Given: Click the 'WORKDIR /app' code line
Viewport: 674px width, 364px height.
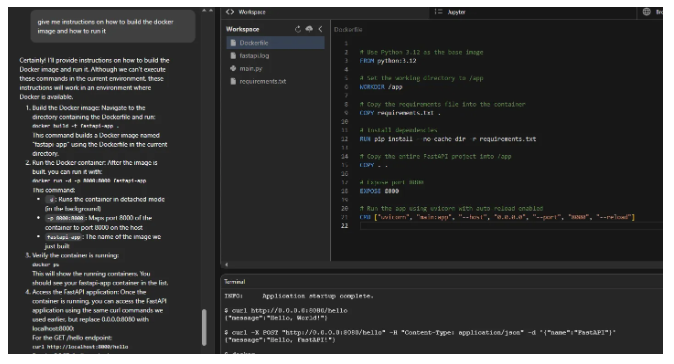Looking at the screenshot, I should pyautogui.click(x=381, y=87).
